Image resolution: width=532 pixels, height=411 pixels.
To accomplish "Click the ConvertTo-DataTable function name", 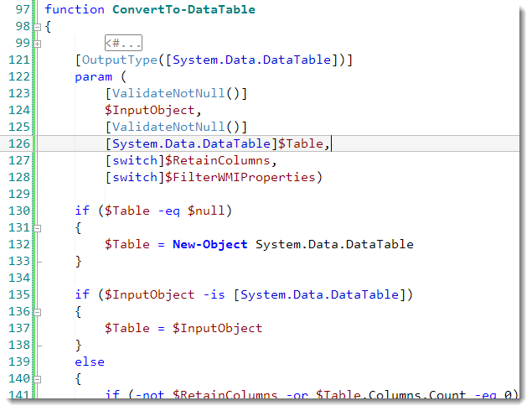I will point(183,9).
